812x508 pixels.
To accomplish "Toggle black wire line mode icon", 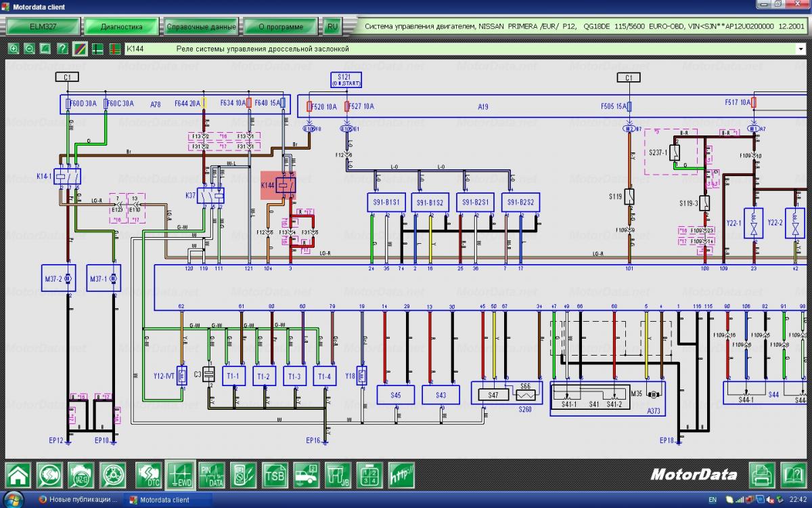I will click(x=97, y=49).
